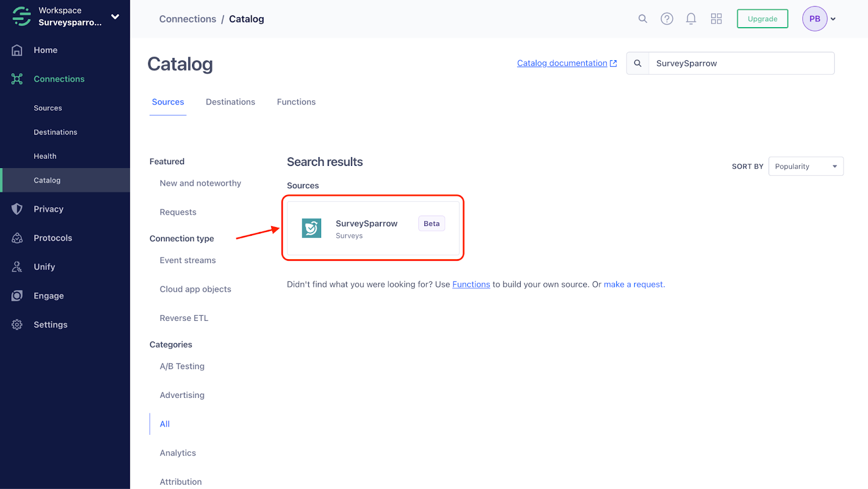
Task: Click the search magnifier icon in top bar
Action: (x=642, y=19)
